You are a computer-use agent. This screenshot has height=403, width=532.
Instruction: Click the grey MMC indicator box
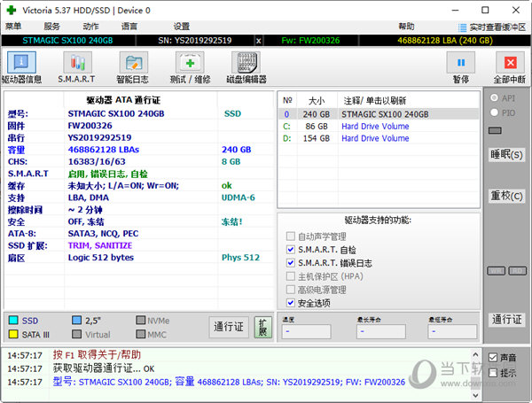tap(140, 334)
